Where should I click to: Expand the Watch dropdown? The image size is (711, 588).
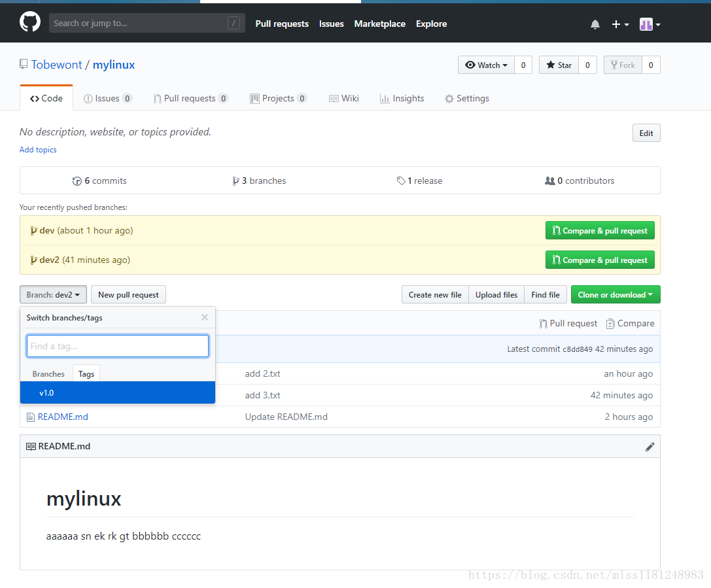click(x=486, y=65)
